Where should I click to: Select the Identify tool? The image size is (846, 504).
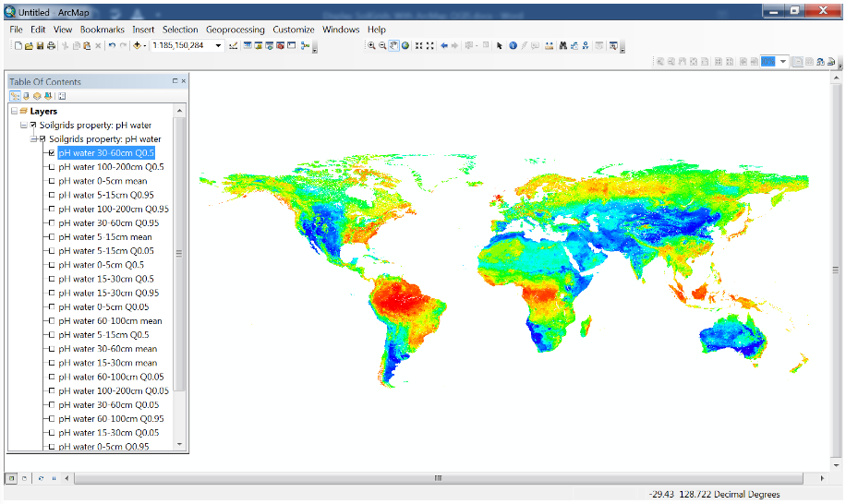click(x=513, y=45)
